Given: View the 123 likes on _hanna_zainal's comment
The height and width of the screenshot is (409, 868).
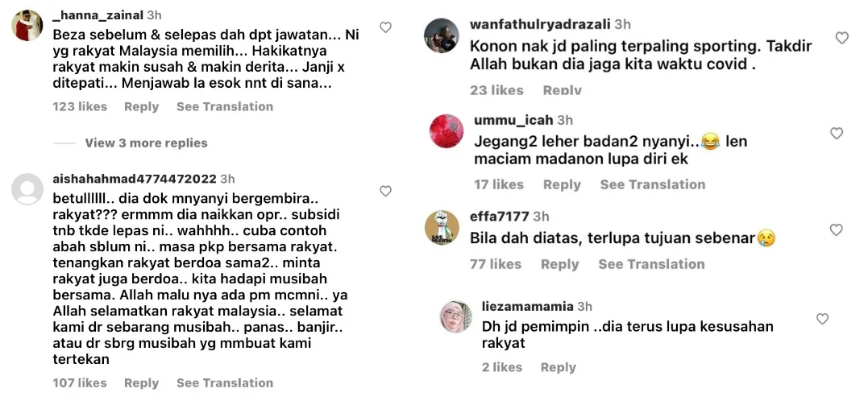Looking at the screenshot, I should (80, 106).
